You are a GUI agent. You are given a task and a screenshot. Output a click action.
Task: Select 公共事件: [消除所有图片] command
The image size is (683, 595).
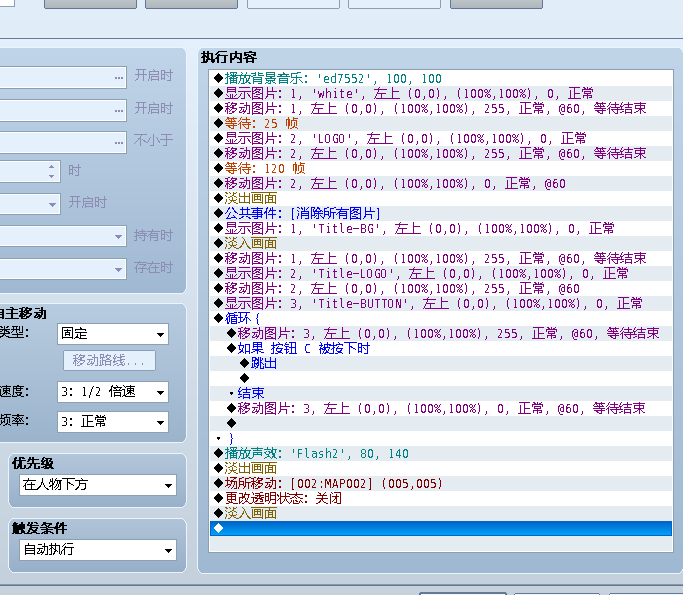tap(441, 213)
